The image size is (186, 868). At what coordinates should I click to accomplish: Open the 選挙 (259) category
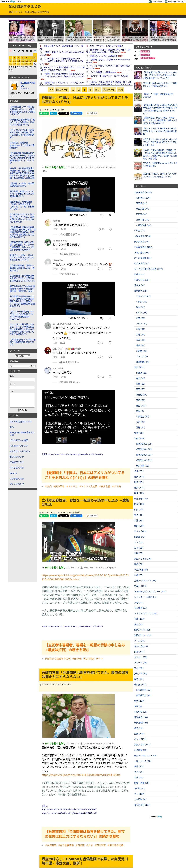(x=139, y=438)
